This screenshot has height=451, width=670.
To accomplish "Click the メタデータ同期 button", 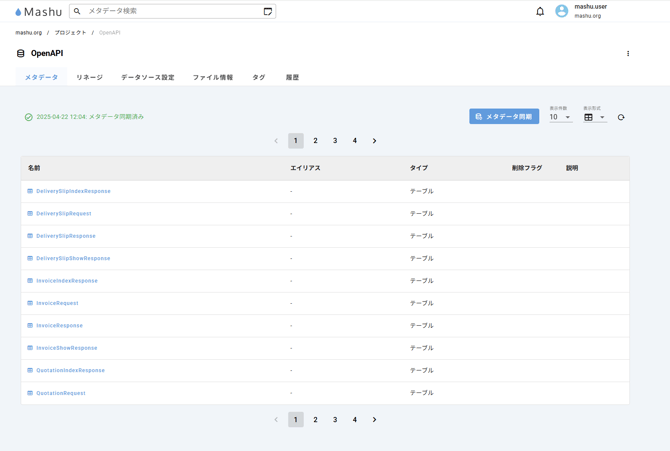I will [504, 117].
